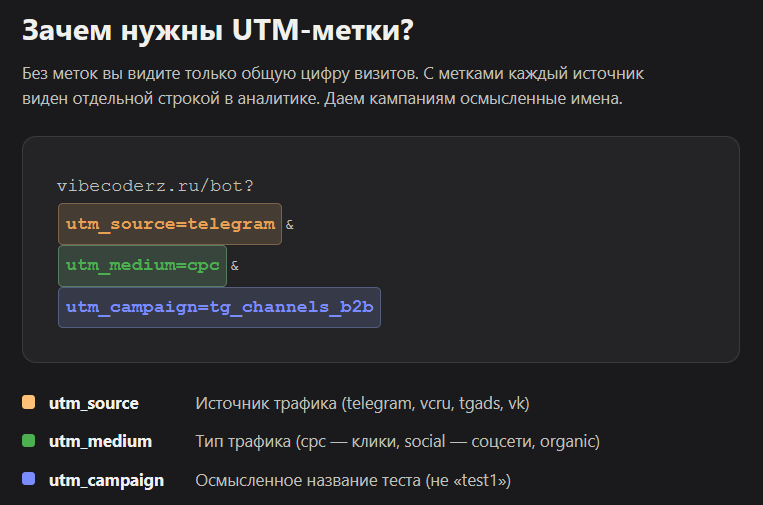
Task: Click paragraph line "Без меток вы видите только..."
Action: [x=333, y=73]
